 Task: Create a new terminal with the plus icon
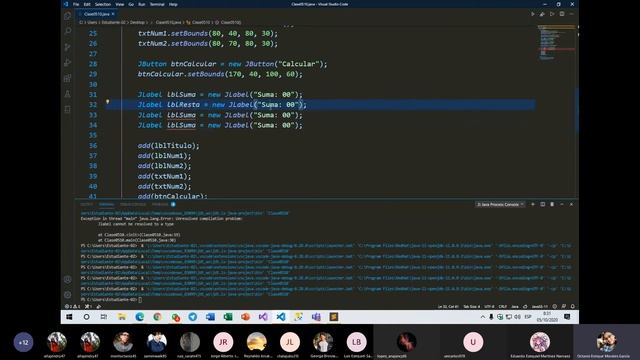point(533,204)
